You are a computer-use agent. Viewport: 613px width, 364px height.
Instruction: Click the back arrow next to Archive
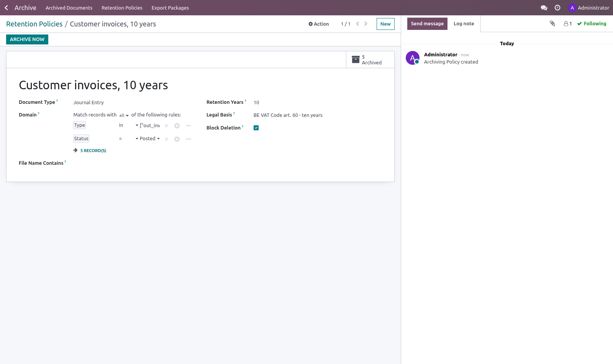(x=6, y=8)
